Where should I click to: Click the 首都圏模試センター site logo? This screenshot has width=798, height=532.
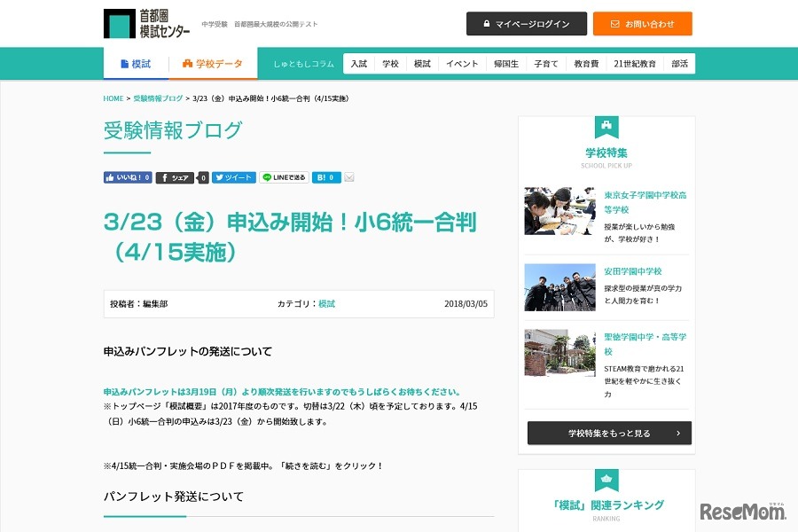click(x=146, y=24)
